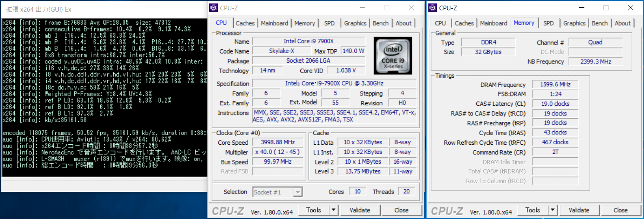Click the log line 'encoded 118075 frames'
The height and width of the screenshot is (219, 644).
105,133
